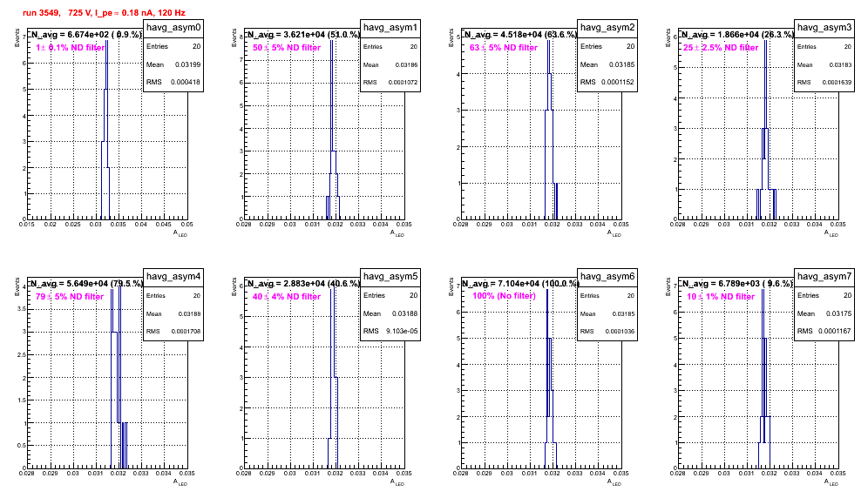Image resolution: width=868 pixels, height=498 pixels.
Task: Click the Entries 20 row in havg_asym7 box
Action: point(824,295)
